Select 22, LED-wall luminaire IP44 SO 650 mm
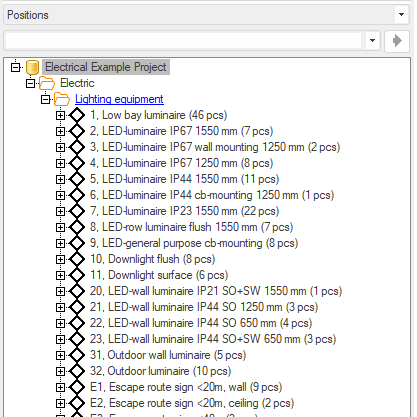The height and width of the screenshot is (417, 417). (201, 323)
